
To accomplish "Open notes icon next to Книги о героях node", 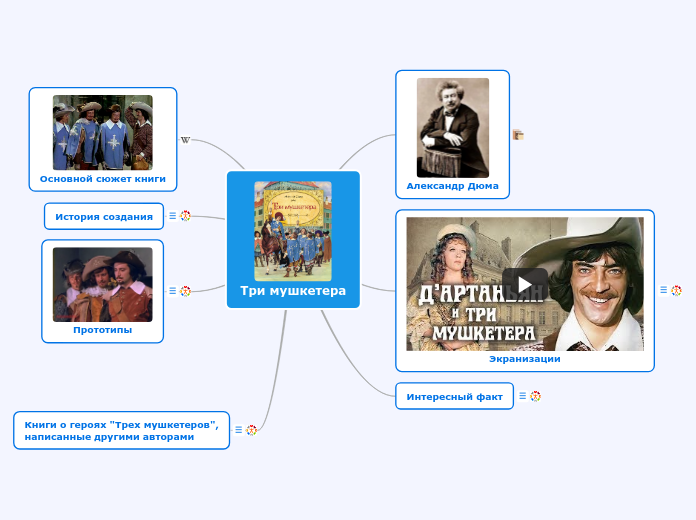I will (x=238, y=429).
